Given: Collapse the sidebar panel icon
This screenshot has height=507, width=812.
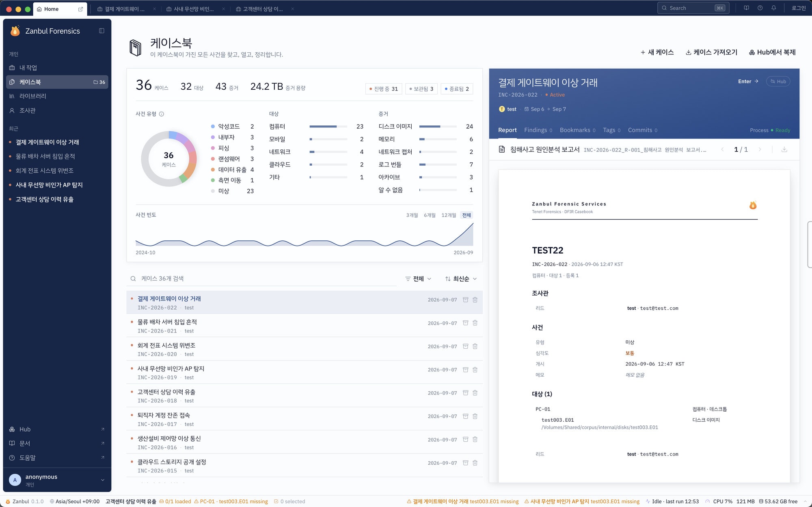Looking at the screenshot, I should (x=101, y=31).
